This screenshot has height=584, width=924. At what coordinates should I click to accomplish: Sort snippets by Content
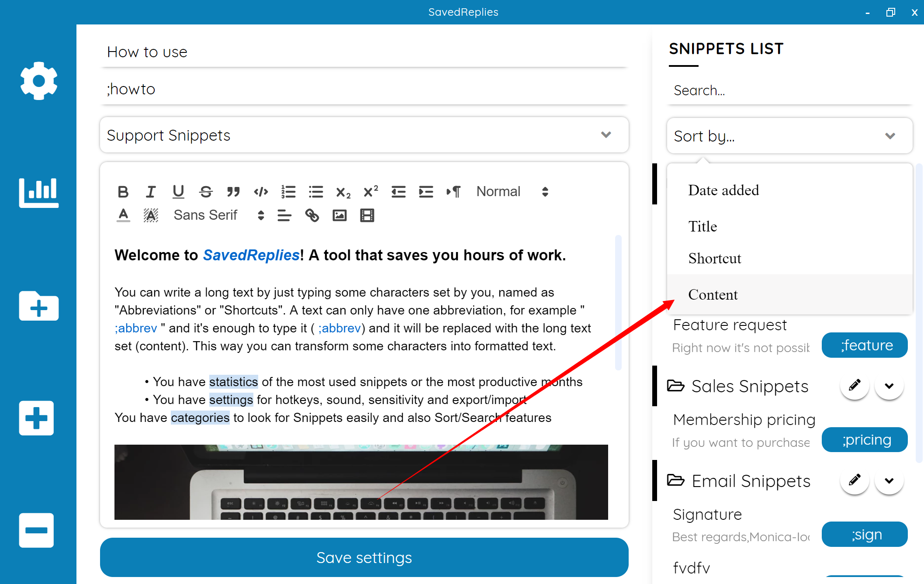coord(789,294)
